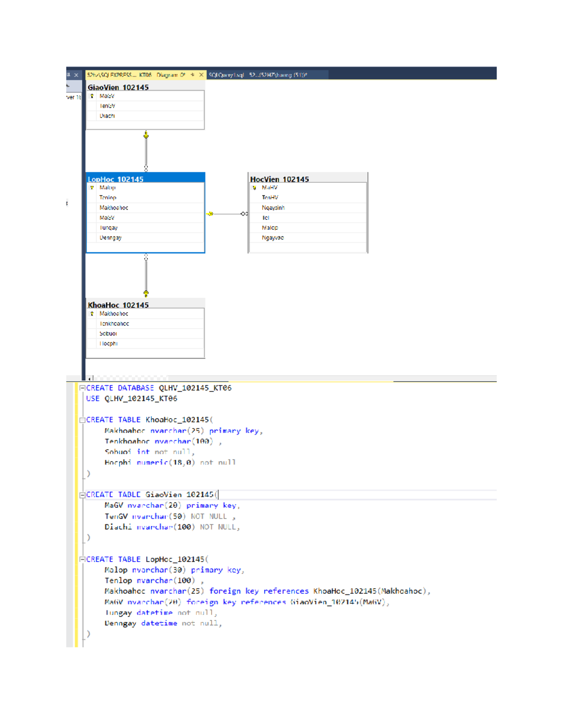Click the Malop nvarchar(30) primary key line
Screen dimensions: 563x728
(x=175, y=570)
